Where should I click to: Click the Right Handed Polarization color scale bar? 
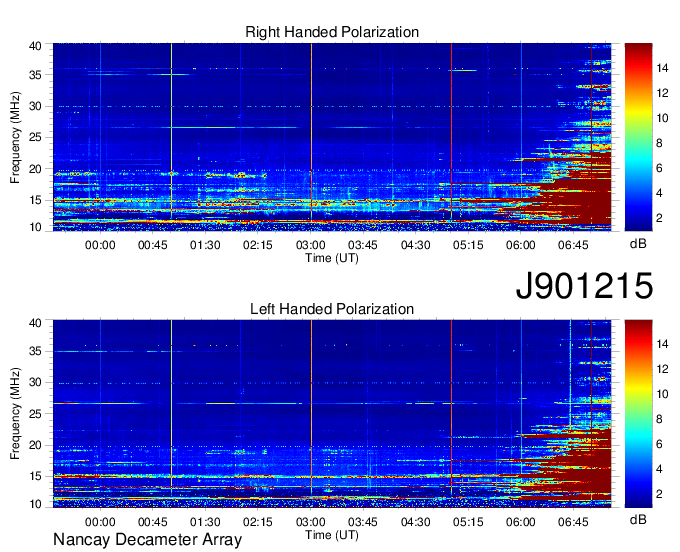(638, 137)
